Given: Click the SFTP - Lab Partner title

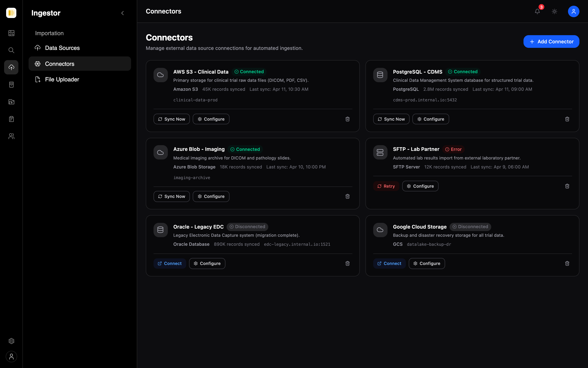Looking at the screenshot, I should [416, 149].
